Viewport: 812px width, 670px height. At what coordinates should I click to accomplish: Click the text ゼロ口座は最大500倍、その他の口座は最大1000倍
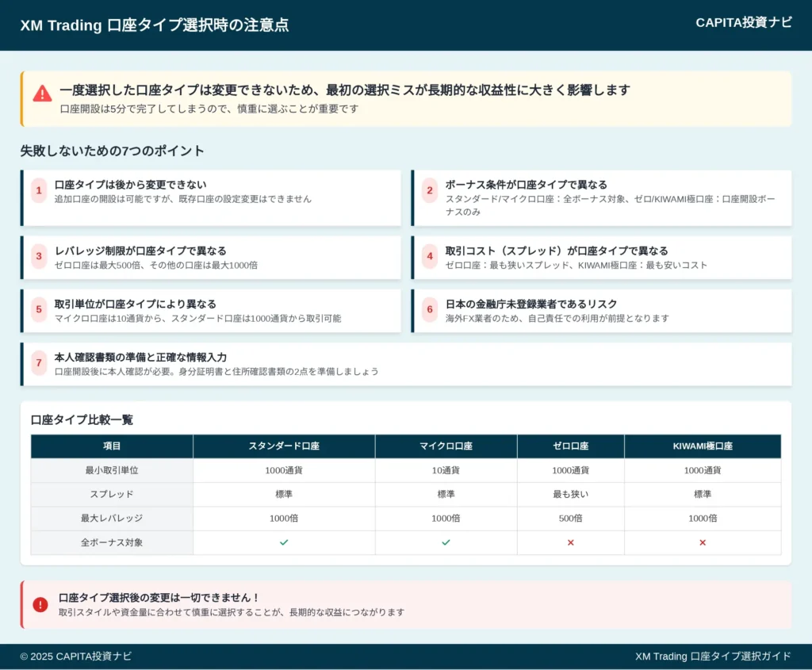pos(156,266)
